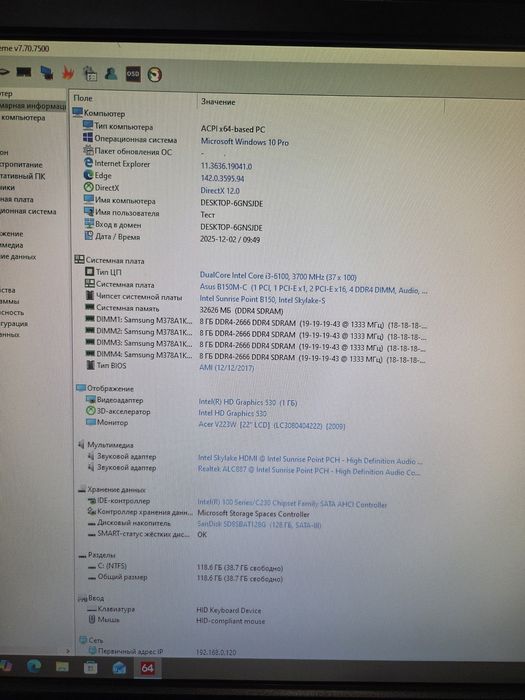
Task: Open Microsoft Edge from the taskbar
Action: 34,666
